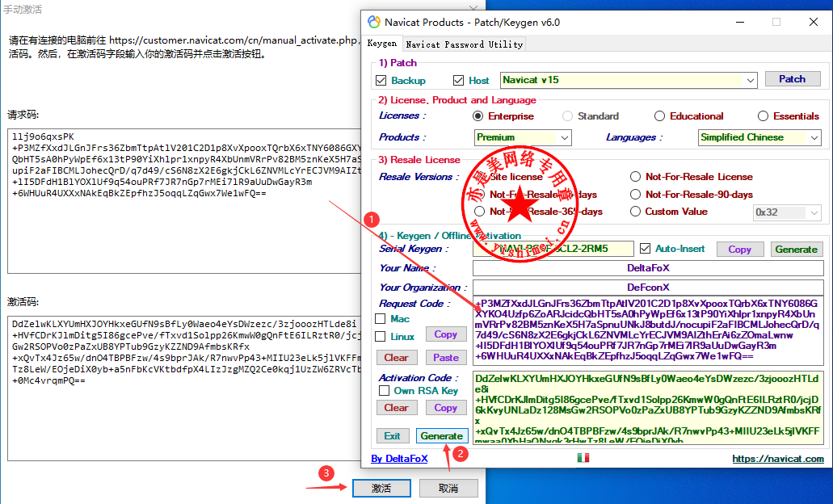Screen dimensions: 833x504
Task: Toggle the Auto-Insert checkbox
Action: pos(645,249)
